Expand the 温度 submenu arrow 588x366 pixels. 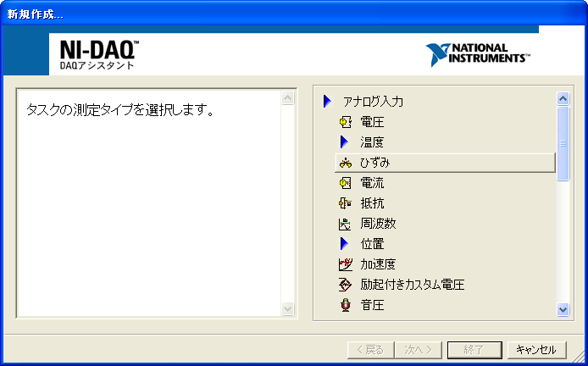coord(344,142)
